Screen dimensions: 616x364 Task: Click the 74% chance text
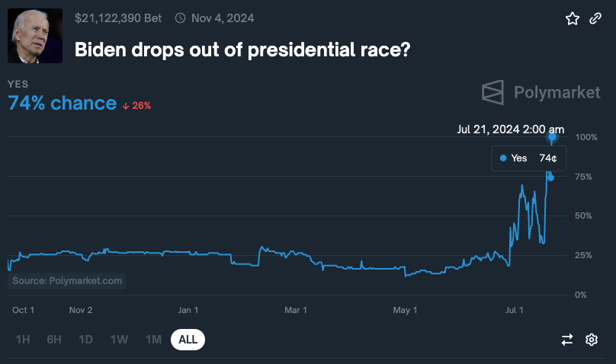coord(62,104)
